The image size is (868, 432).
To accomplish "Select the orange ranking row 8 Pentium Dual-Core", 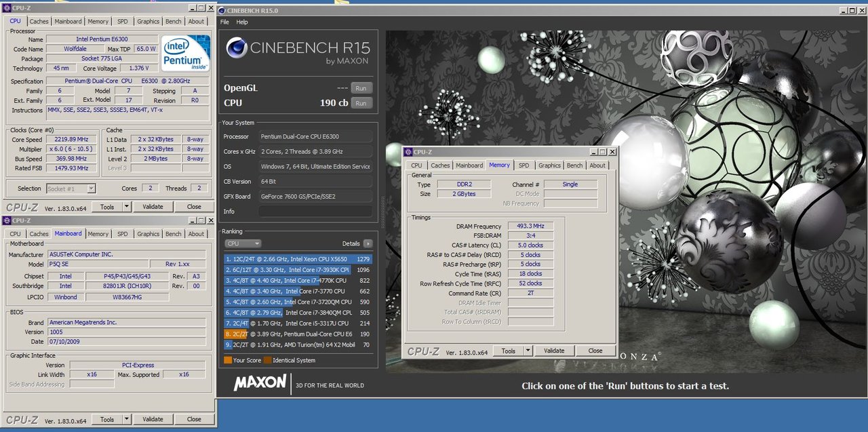I will pyautogui.click(x=298, y=334).
